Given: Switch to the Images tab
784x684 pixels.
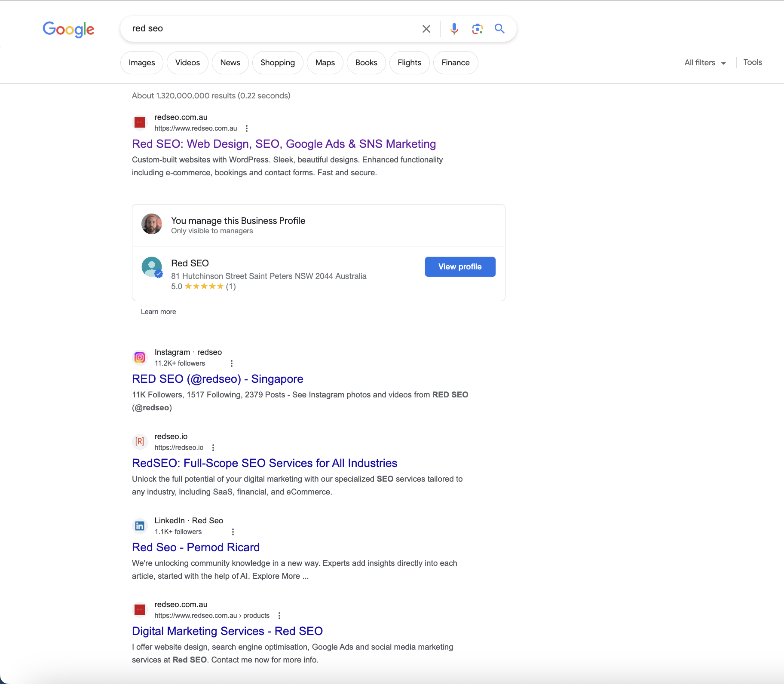Looking at the screenshot, I should tap(142, 63).
